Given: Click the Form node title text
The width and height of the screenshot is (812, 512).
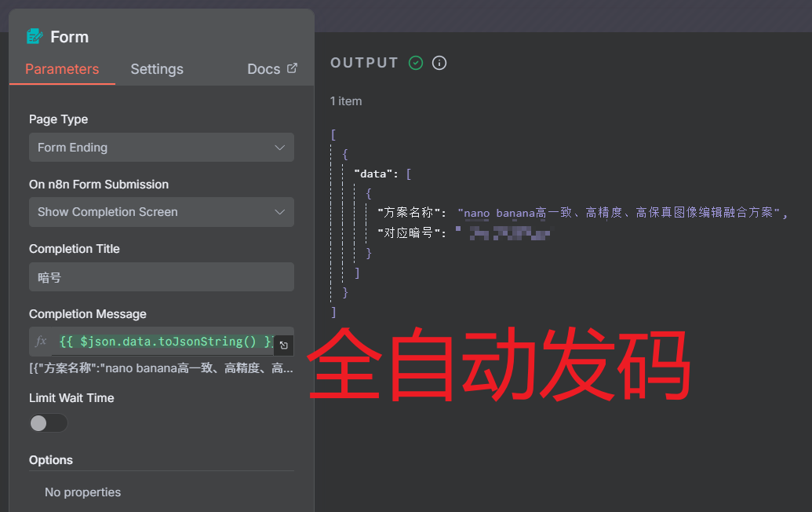Looking at the screenshot, I should coord(69,37).
